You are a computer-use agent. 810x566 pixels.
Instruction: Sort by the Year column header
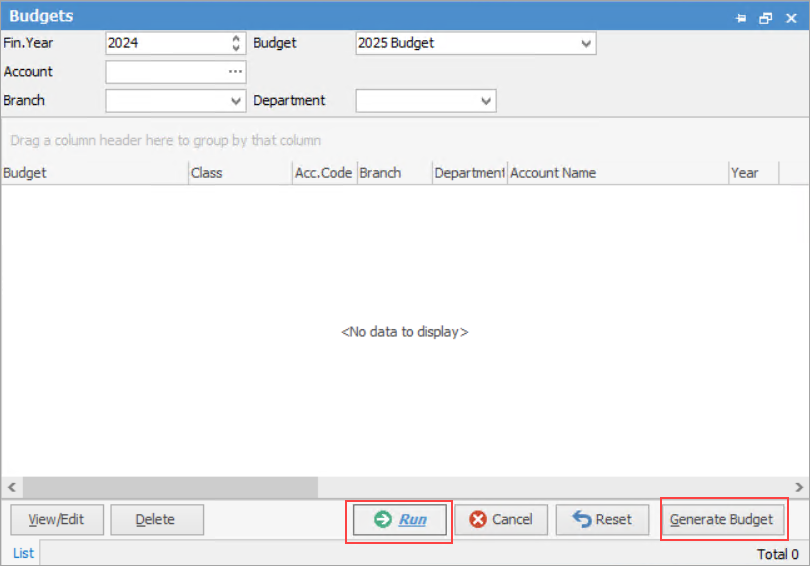pyautogui.click(x=753, y=173)
